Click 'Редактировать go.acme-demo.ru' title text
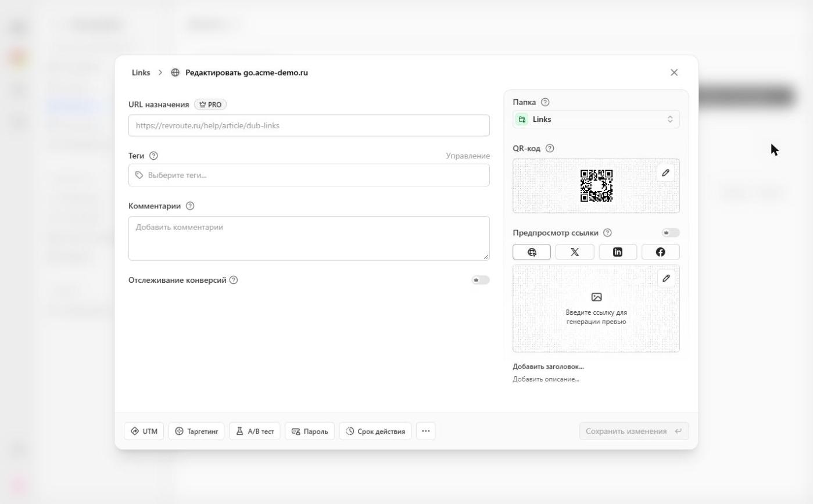Viewport: 813px width, 504px height. point(246,73)
